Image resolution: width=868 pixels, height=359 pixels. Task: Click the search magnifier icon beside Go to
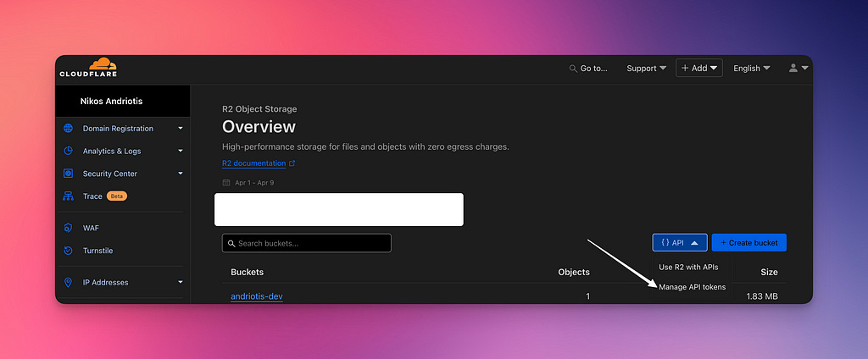pyautogui.click(x=573, y=69)
